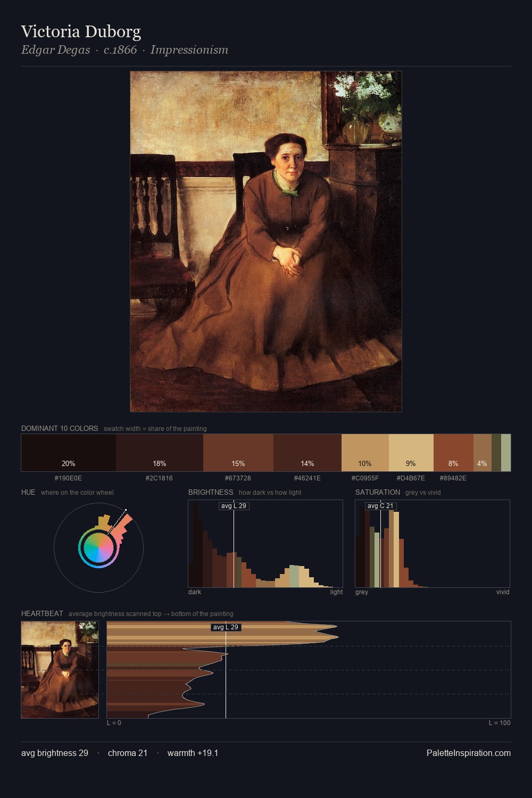This screenshot has width=532, height=798.
Task: Click the "grey vs vivid" caption
Action: (x=423, y=493)
